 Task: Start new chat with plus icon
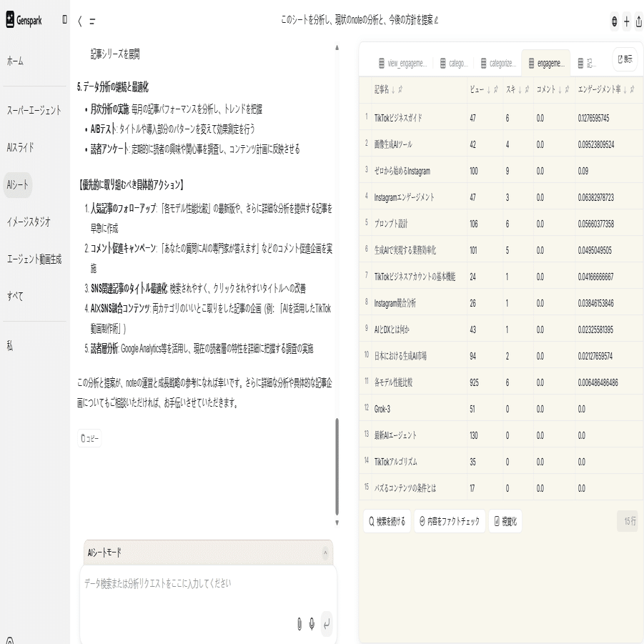tap(627, 21)
